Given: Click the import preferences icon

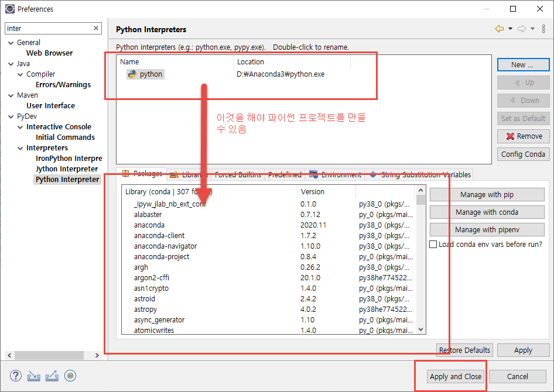Looking at the screenshot, I should pyautogui.click(x=34, y=376).
